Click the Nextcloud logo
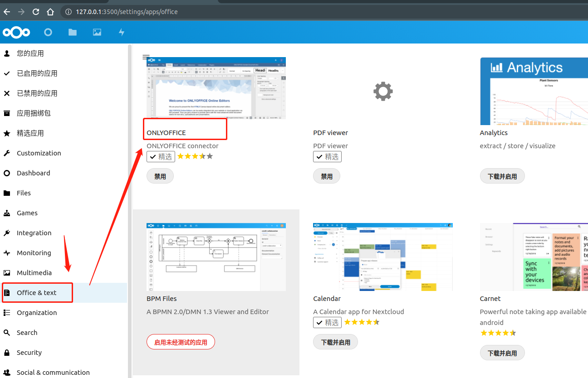The image size is (588, 378). [16, 32]
